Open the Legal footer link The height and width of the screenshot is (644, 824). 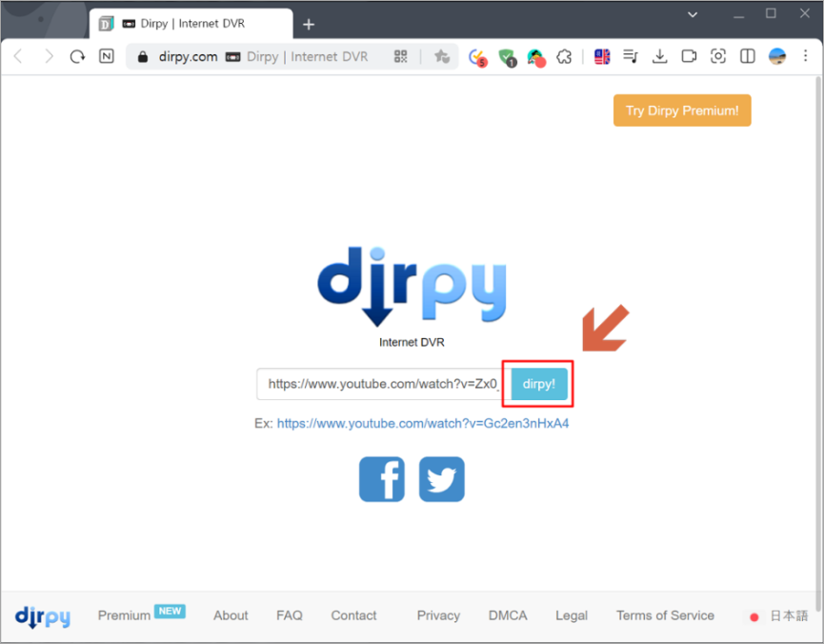point(572,615)
